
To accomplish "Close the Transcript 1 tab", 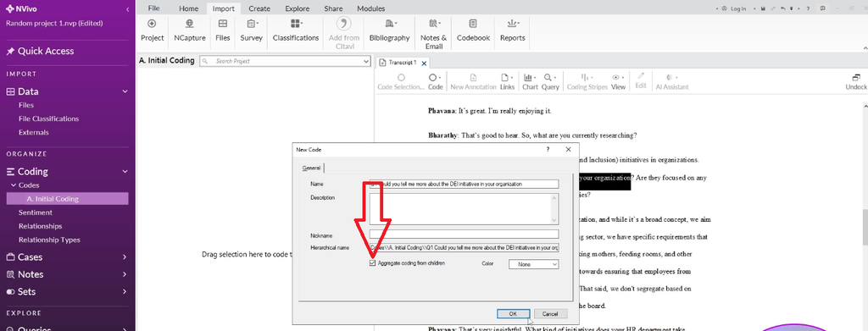I will point(424,63).
